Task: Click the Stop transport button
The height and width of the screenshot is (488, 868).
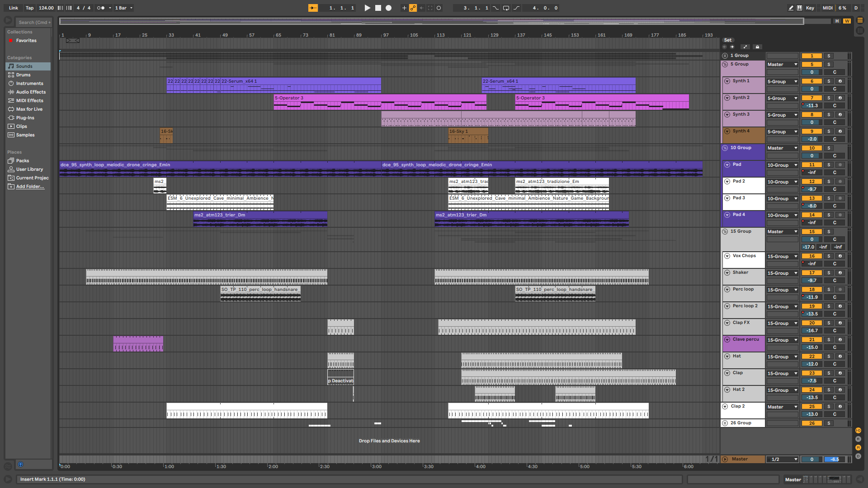Action: (x=378, y=8)
